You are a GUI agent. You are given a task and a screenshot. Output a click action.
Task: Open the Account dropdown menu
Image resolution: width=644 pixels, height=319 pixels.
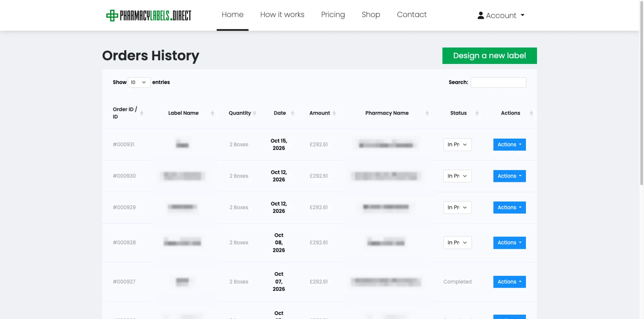click(x=501, y=15)
